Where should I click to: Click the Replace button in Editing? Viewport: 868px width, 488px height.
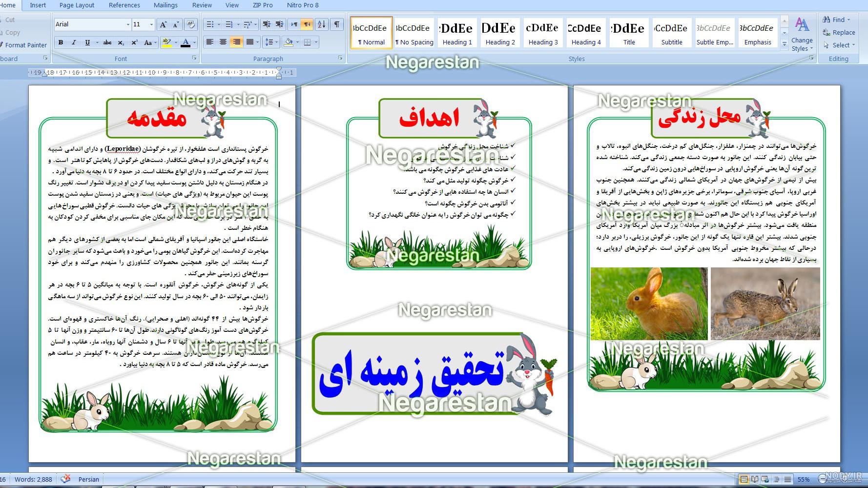tap(839, 32)
